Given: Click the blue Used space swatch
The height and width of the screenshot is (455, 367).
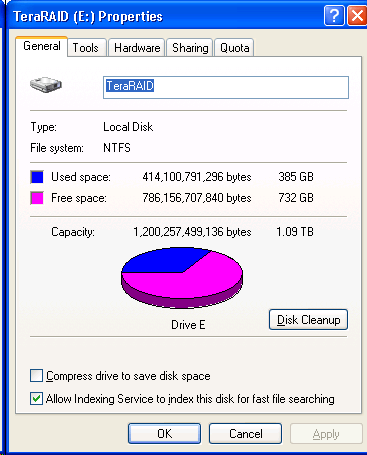Looking at the screenshot, I should [x=37, y=177].
